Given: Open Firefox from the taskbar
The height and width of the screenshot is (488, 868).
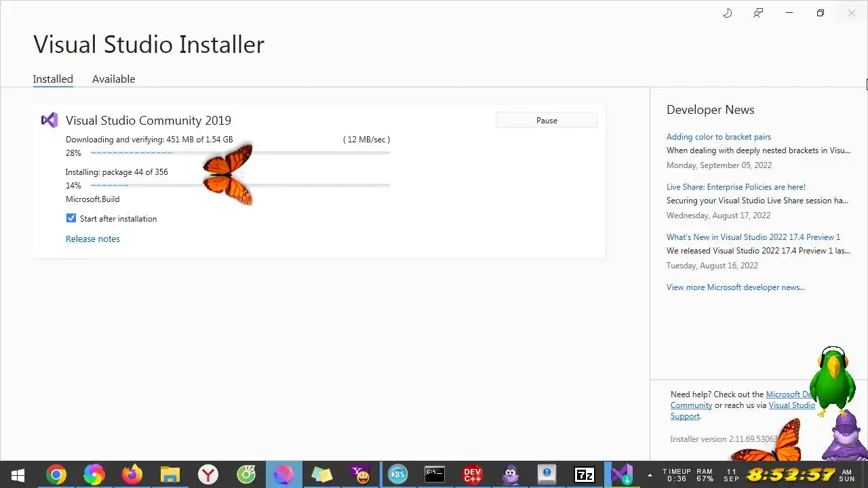Looking at the screenshot, I should click(132, 474).
